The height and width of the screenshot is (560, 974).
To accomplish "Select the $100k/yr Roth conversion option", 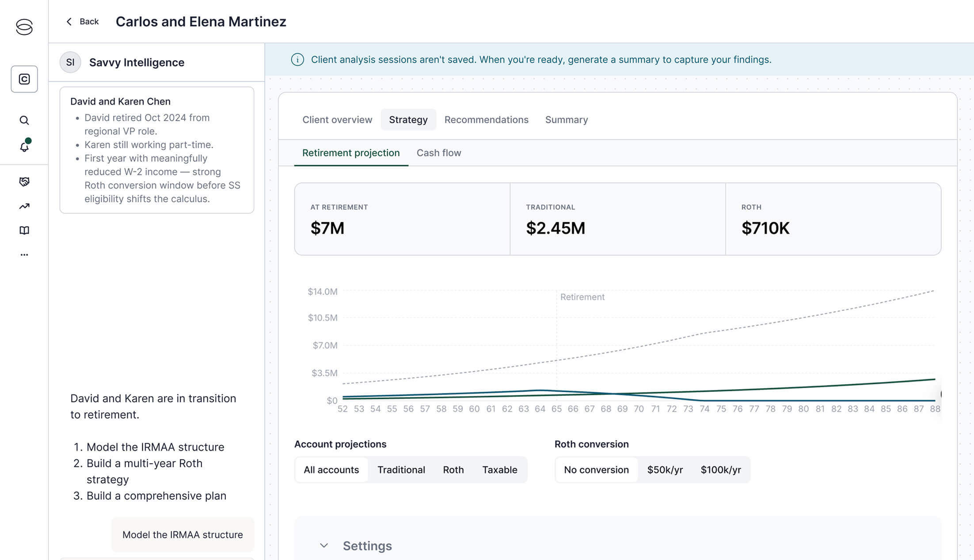I will click(720, 470).
